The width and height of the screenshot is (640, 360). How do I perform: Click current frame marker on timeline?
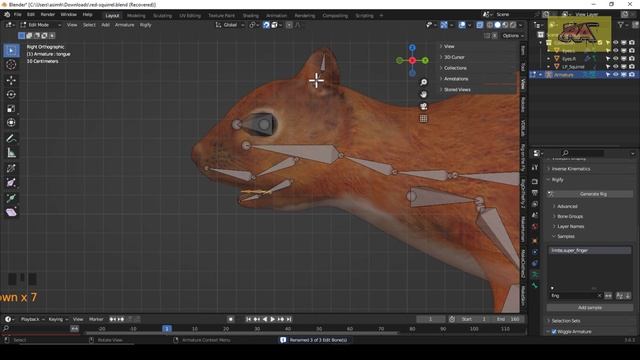167,329
